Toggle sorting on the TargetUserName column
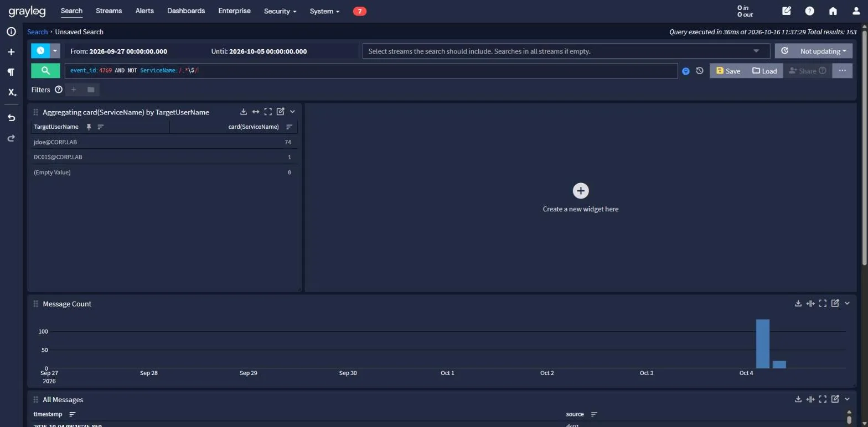 (x=101, y=127)
